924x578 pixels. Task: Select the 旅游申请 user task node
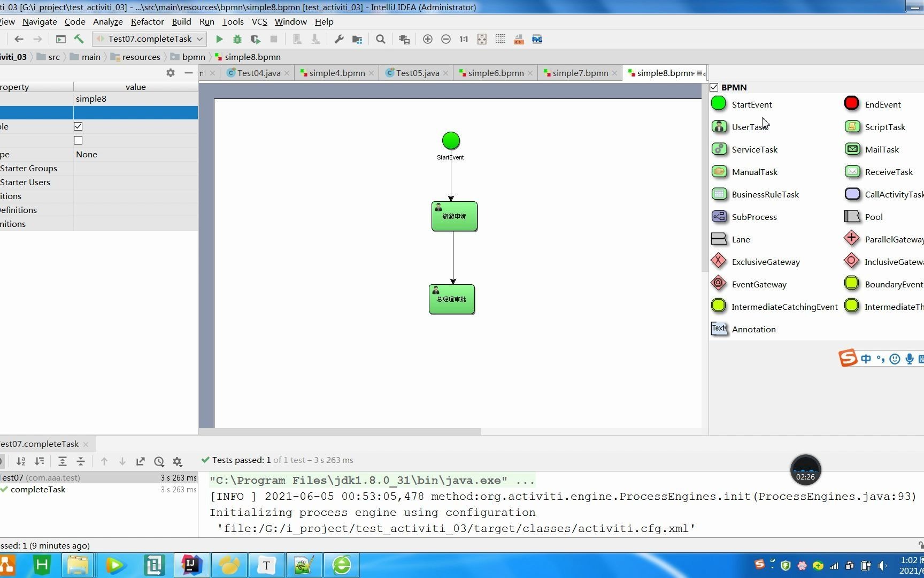point(455,217)
